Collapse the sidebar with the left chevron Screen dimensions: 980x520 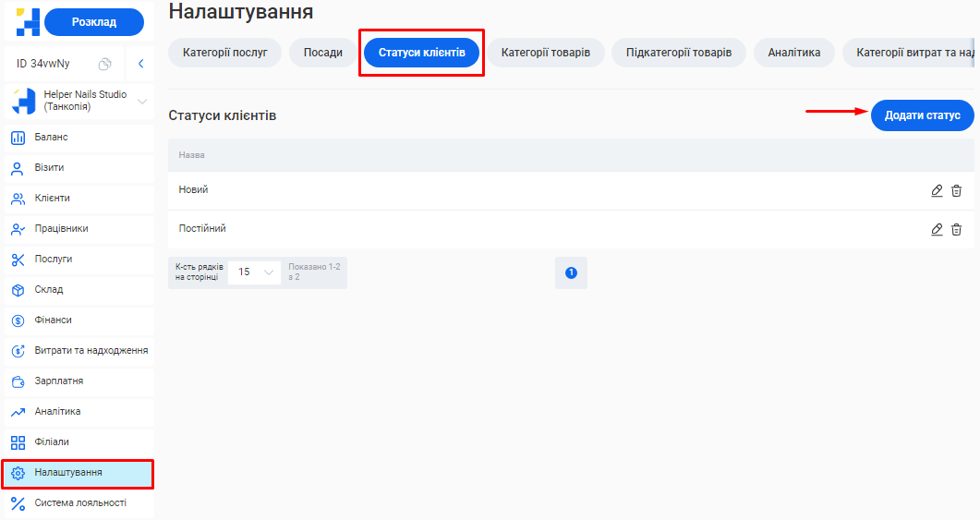141,64
